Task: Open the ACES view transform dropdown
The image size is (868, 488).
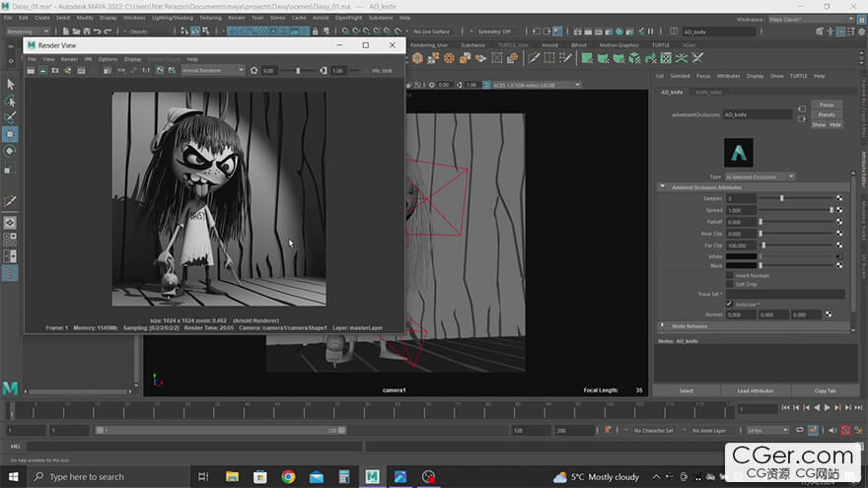Action: tap(537, 85)
